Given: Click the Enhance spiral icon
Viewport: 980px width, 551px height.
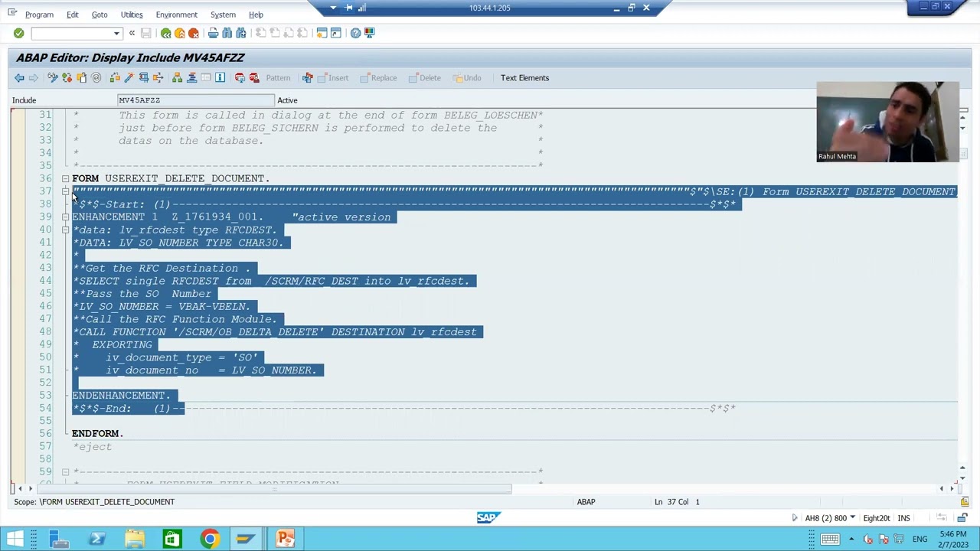Looking at the screenshot, I should pyautogui.click(x=96, y=78).
